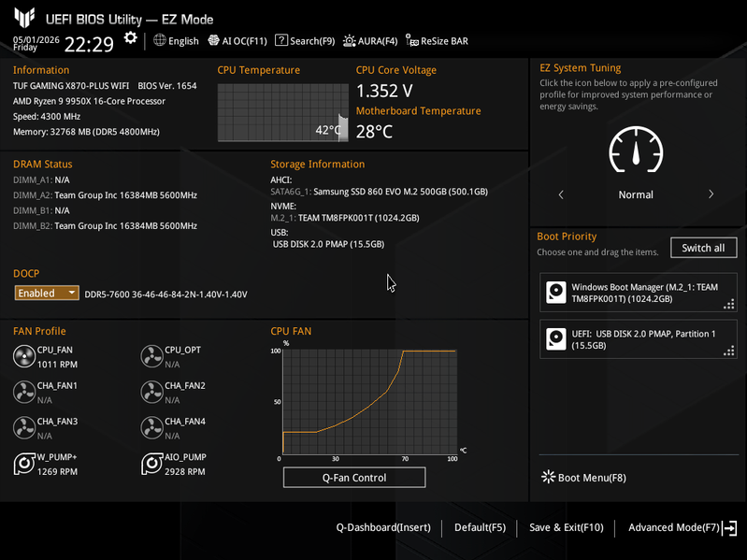The width and height of the screenshot is (747, 560).
Task: Toggle ReSize BAR in the top bar
Action: pyautogui.click(x=437, y=41)
